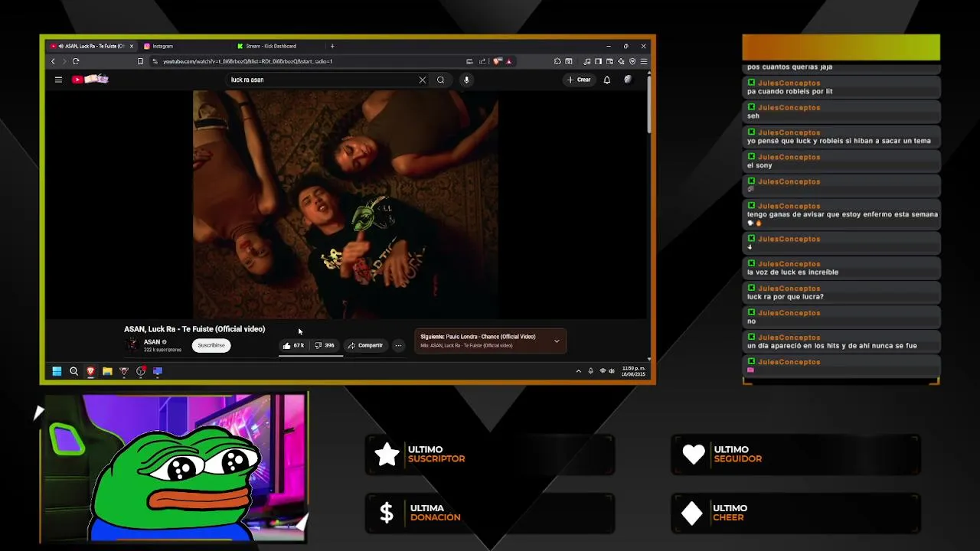Click chat message "el sony"
Viewport: 980px width, 551px height.
pos(759,165)
